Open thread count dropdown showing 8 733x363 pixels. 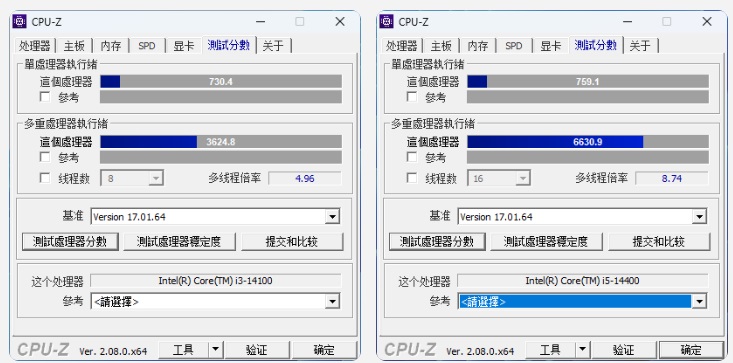pyautogui.click(x=132, y=178)
